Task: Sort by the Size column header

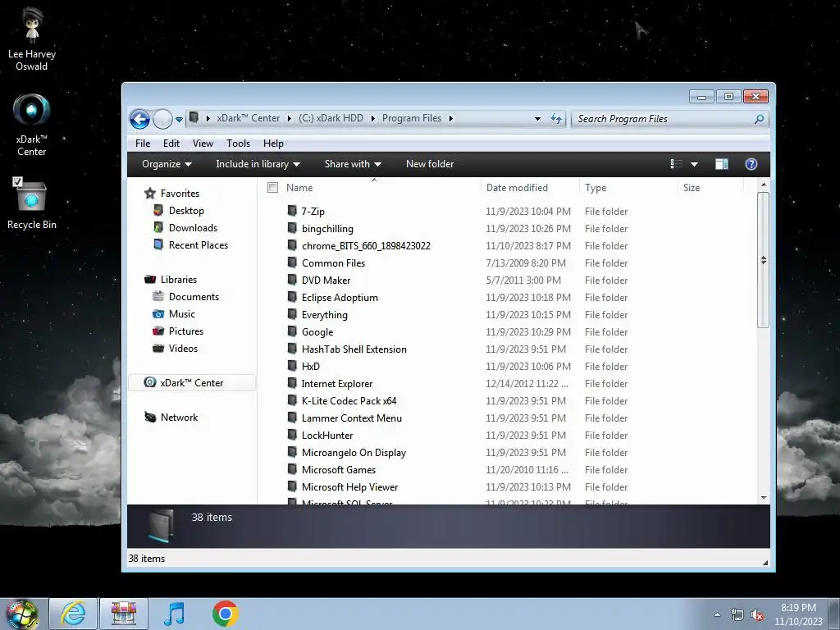Action: [710, 188]
